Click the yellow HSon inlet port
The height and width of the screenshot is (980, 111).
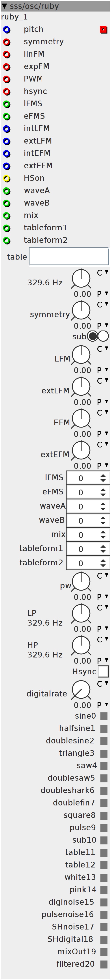6,178
